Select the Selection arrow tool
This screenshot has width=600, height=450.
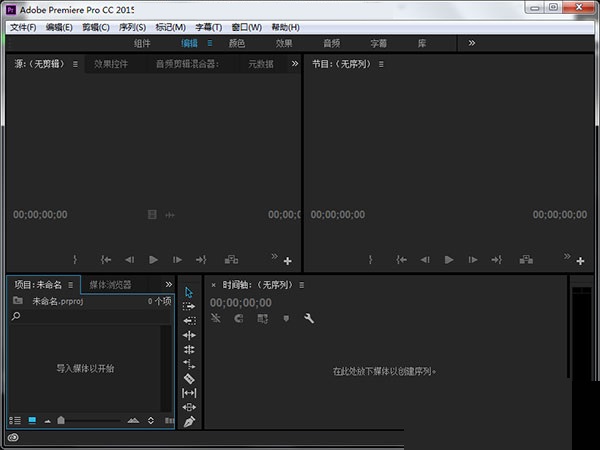click(x=189, y=292)
